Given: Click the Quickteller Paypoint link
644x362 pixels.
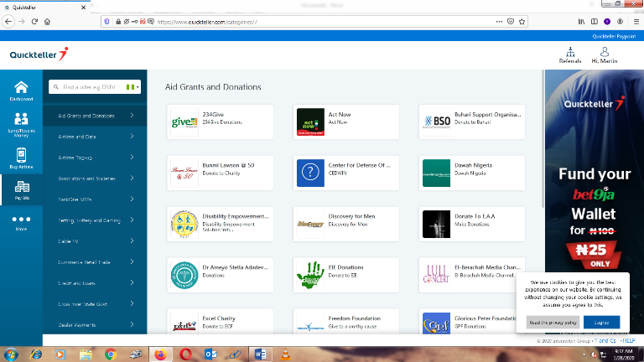Looking at the screenshot, I should [x=614, y=37].
